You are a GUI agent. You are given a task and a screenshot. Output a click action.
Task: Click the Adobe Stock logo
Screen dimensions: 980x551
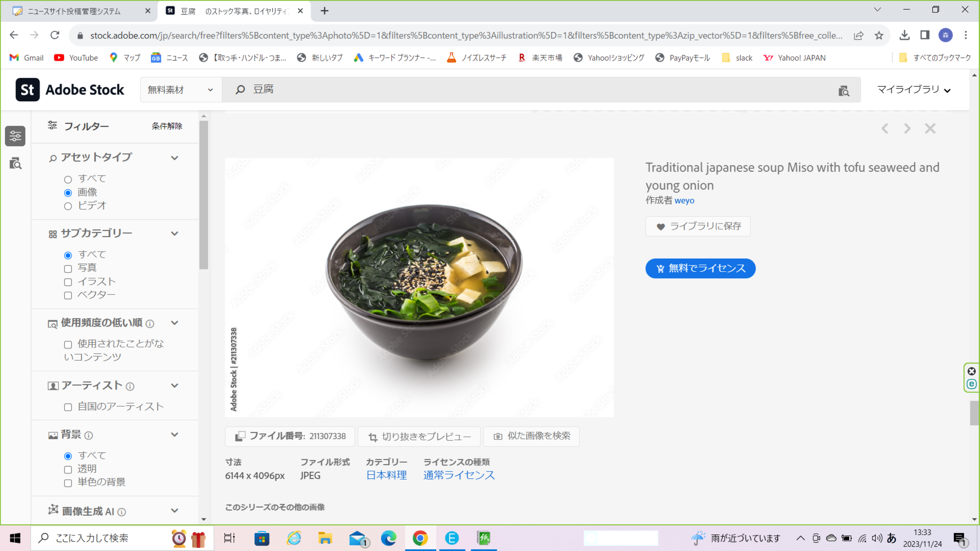click(70, 90)
